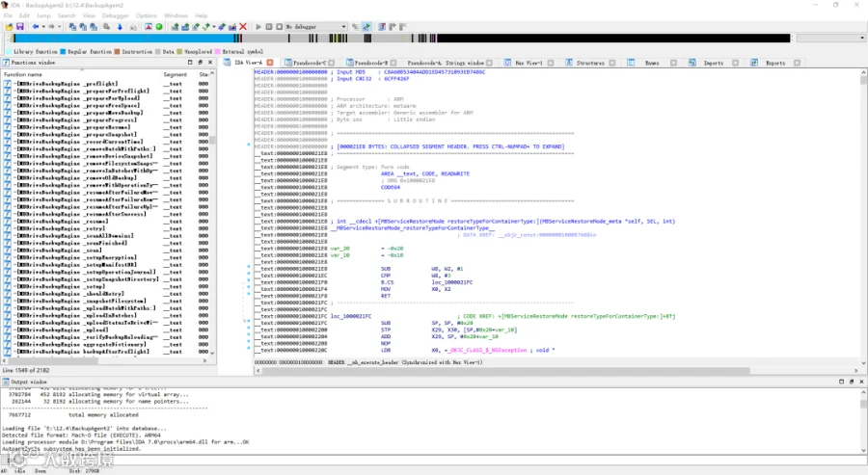Click the Pause process button
Screen dimensions: 868x475
[269, 27]
